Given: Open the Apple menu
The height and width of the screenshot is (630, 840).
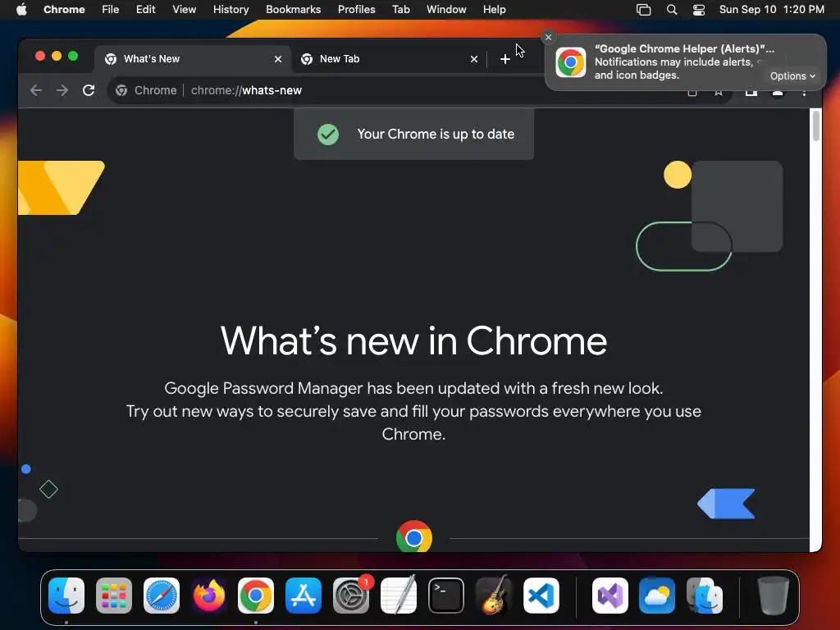Looking at the screenshot, I should 21,10.
